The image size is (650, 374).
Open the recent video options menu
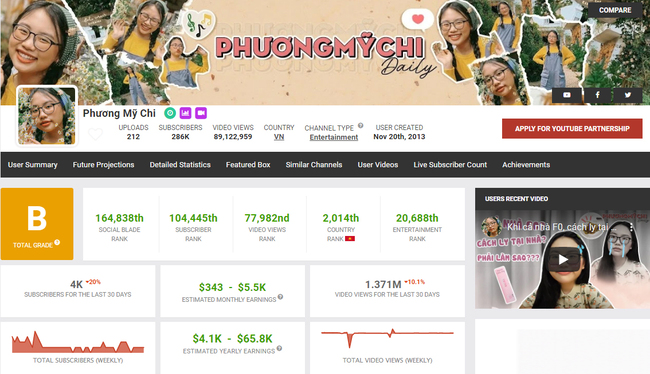pos(631,227)
